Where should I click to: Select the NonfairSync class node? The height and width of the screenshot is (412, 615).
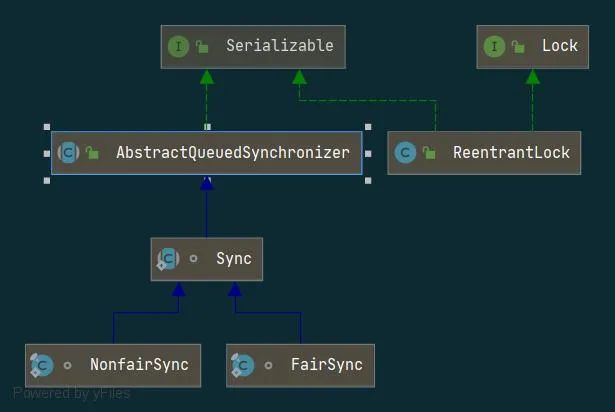click(x=113, y=366)
